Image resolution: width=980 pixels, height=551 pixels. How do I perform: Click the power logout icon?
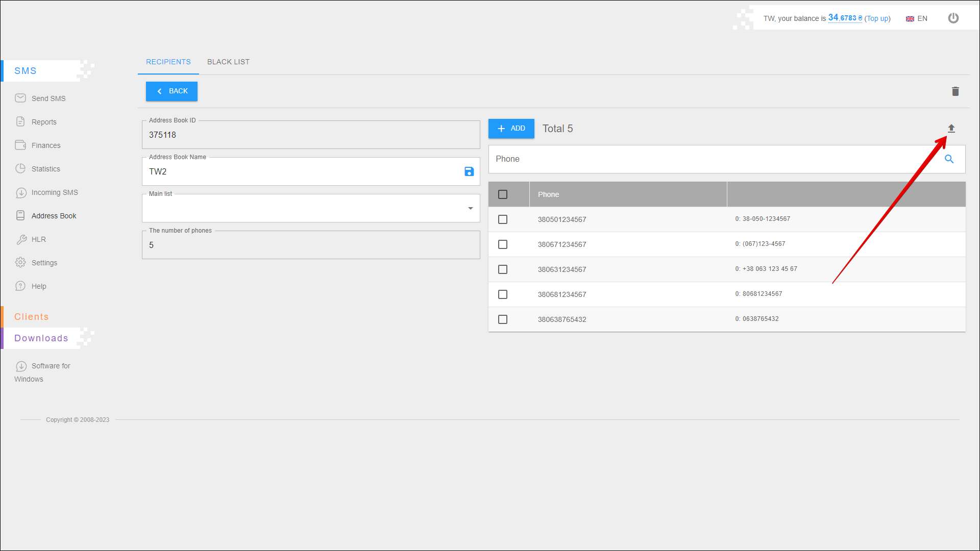(953, 18)
